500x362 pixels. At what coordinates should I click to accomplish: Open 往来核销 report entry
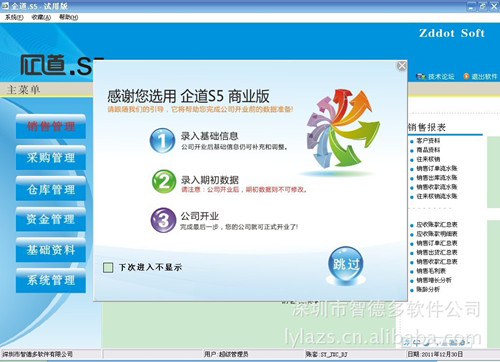pos(428,159)
